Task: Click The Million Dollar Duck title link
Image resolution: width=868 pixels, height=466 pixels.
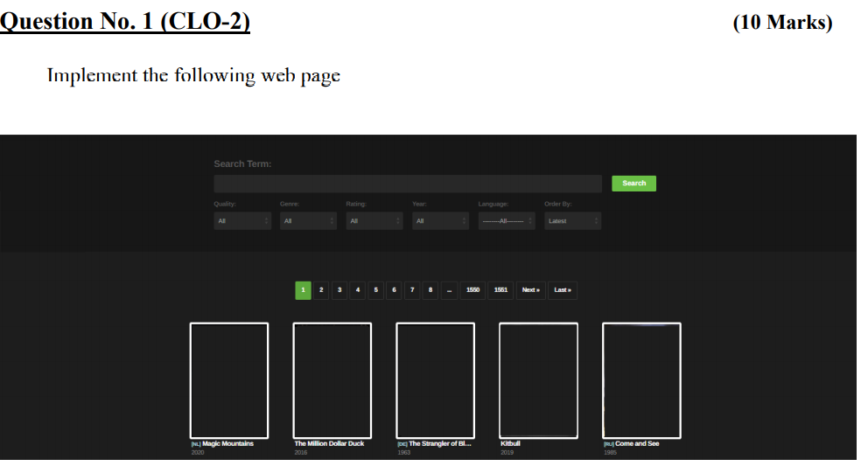Action: click(329, 444)
